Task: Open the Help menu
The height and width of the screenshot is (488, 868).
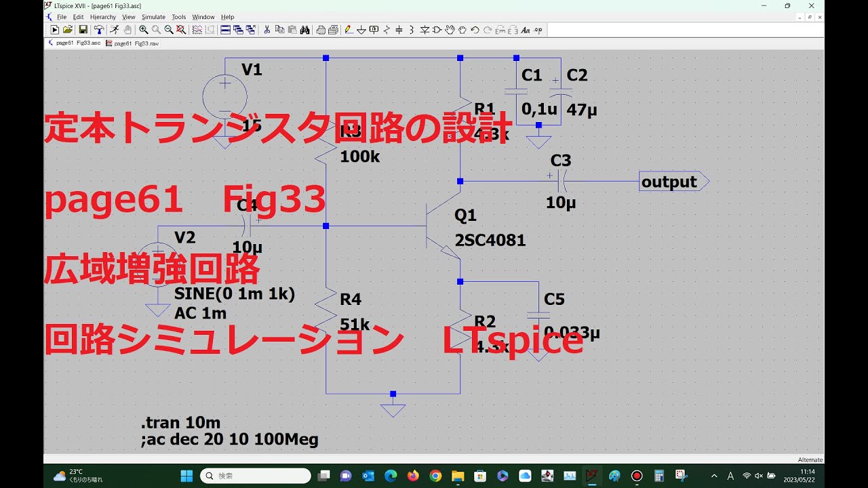Action: pos(228,17)
